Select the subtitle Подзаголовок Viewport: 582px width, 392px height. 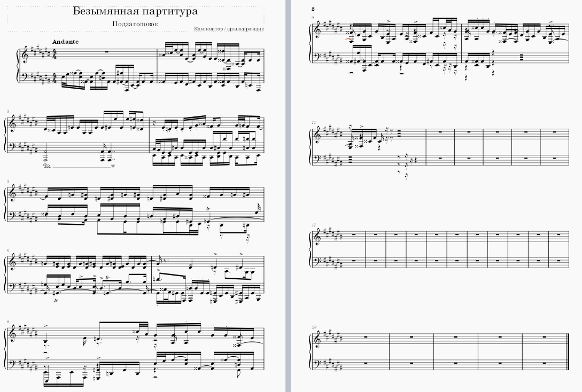click(x=135, y=23)
